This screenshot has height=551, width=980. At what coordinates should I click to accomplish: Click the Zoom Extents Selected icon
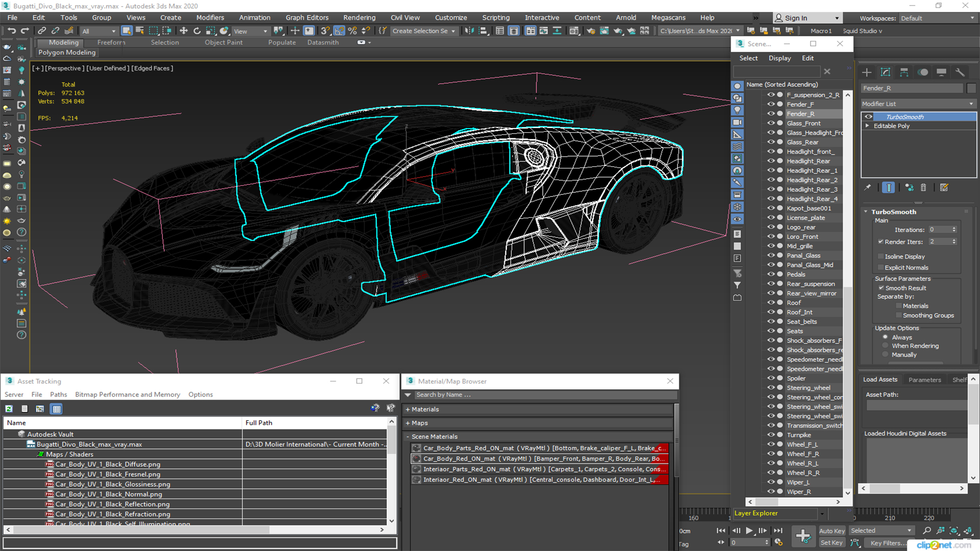click(953, 531)
